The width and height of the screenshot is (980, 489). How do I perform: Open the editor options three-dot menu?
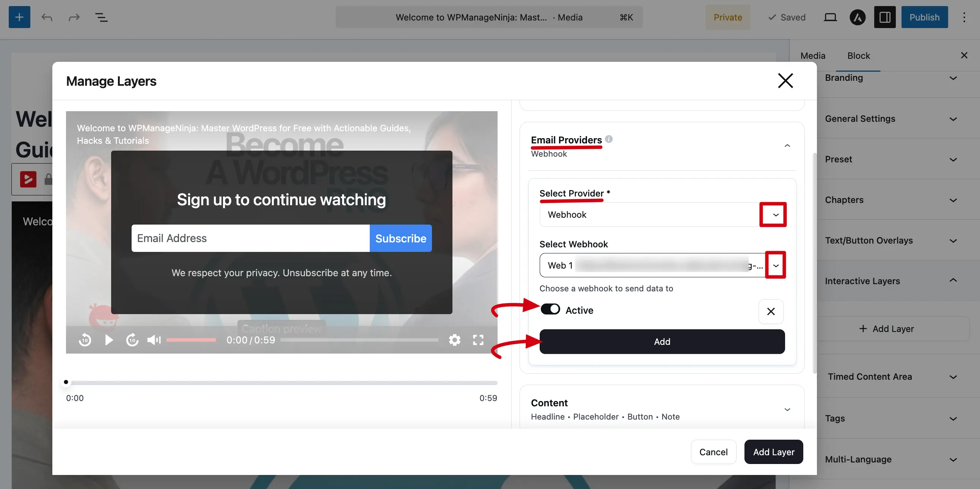[964, 17]
